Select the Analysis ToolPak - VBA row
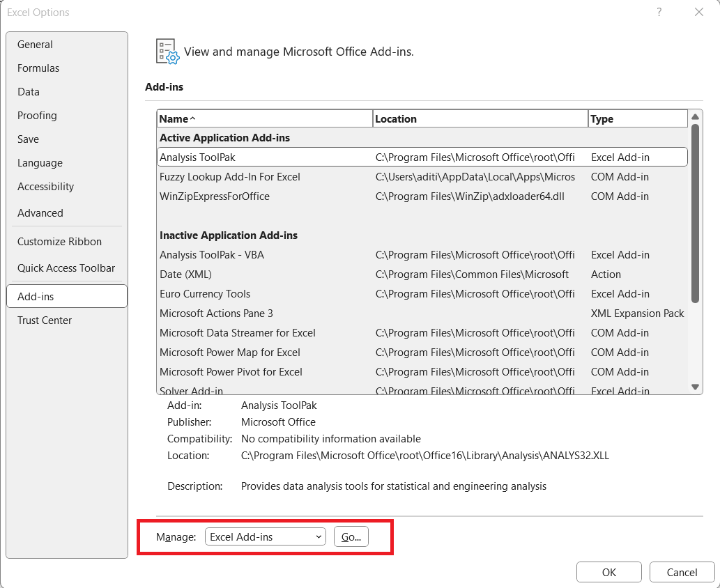720x588 pixels. (422, 255)
